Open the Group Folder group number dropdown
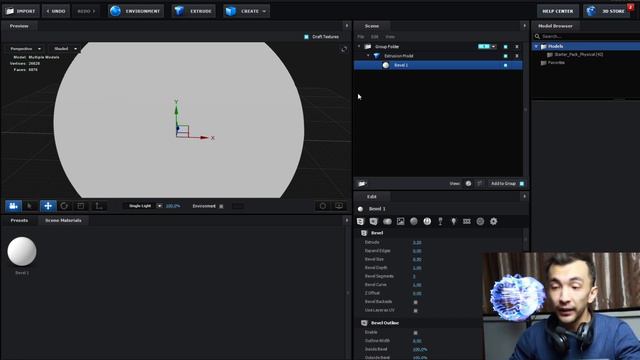 [x=487, y=47]
